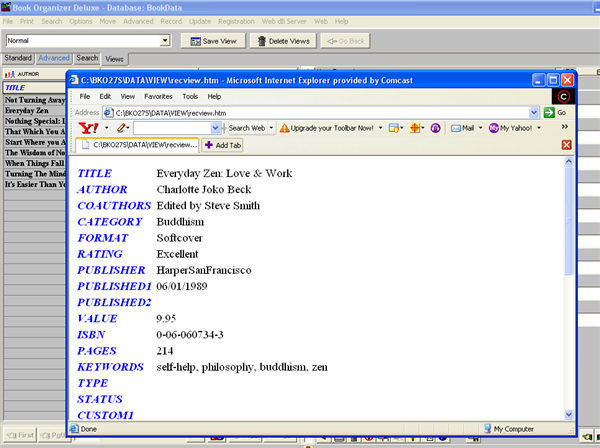The image size is (600, 448).
Task: Click the bookmarks folder icon in Yahoo toolbar
Action: (x=393, y=128)
